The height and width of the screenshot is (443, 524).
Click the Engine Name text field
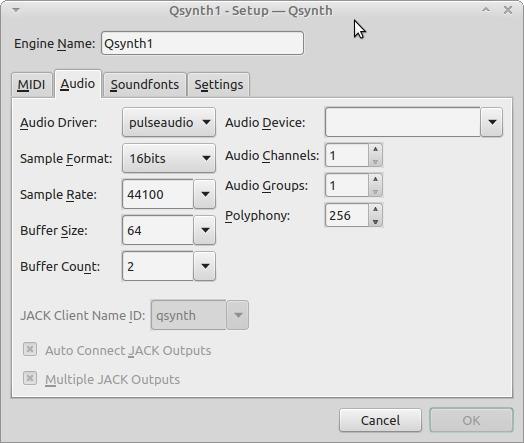pos(203,43)
